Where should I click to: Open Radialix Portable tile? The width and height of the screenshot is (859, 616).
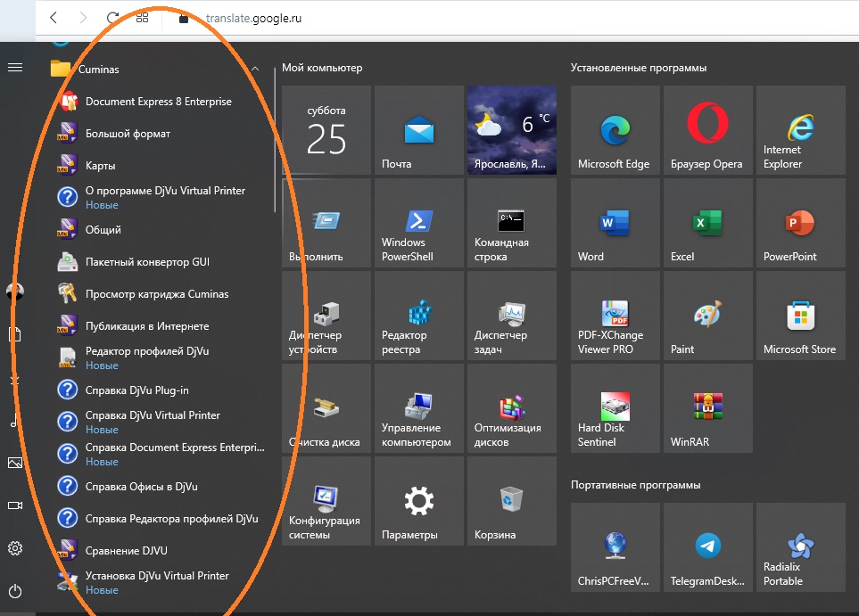801,547
